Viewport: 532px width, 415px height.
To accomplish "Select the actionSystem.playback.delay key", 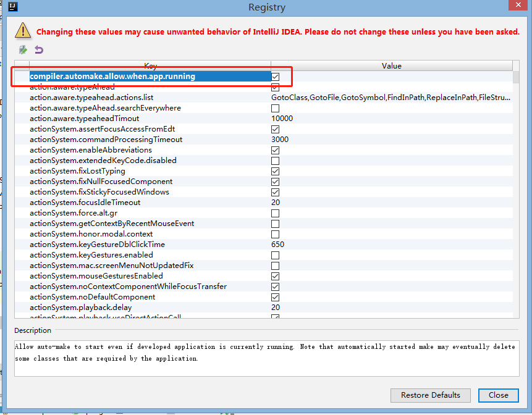I will tap(80, 308).
